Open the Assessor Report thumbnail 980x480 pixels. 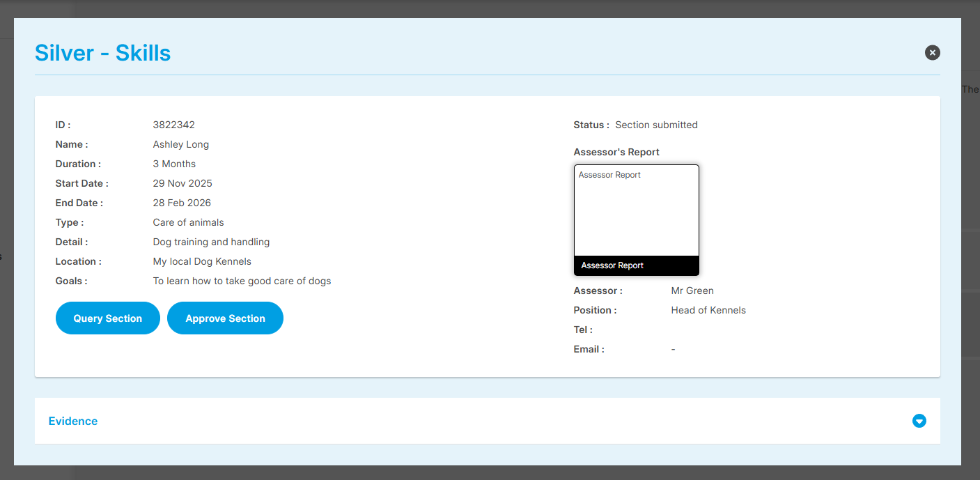click(636, 211)
